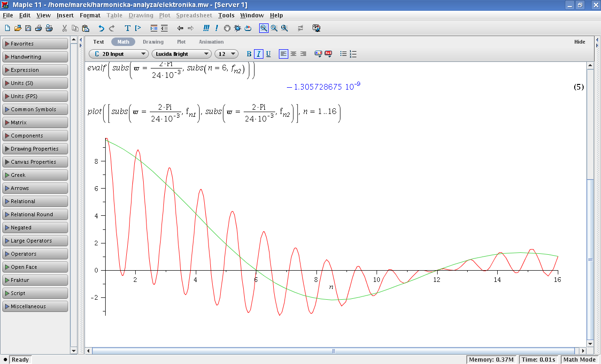
Task: Cut the selection with the scissors icon
Action: tap(64, 28)
